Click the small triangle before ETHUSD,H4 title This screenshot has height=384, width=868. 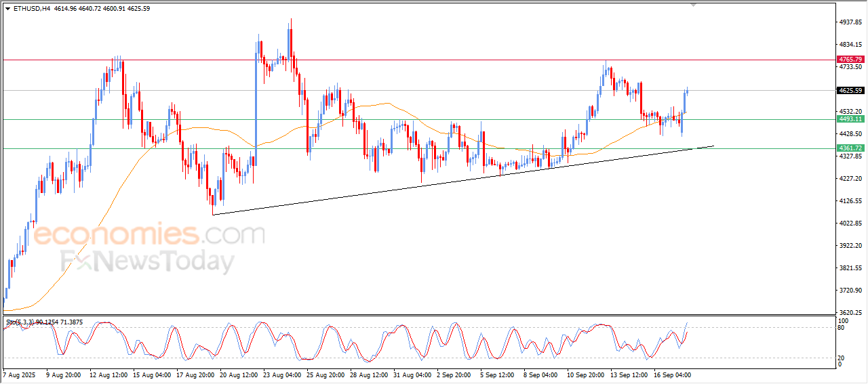click(7, 9)
